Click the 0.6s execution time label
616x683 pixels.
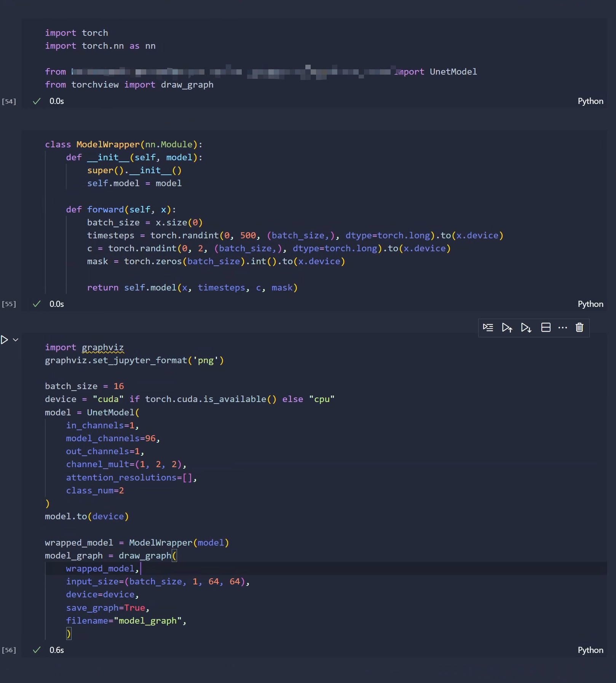coord(56,650)
